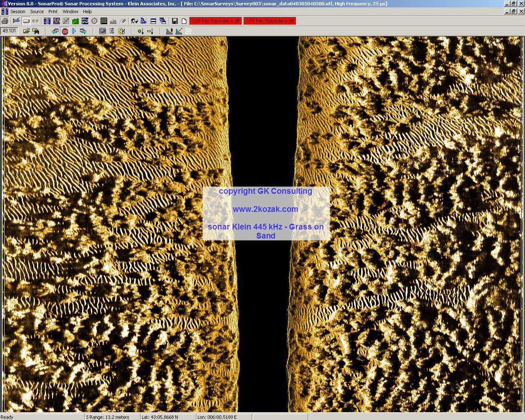Expand the Window menu
Screen dimensions: 525x420
(70, 11)
